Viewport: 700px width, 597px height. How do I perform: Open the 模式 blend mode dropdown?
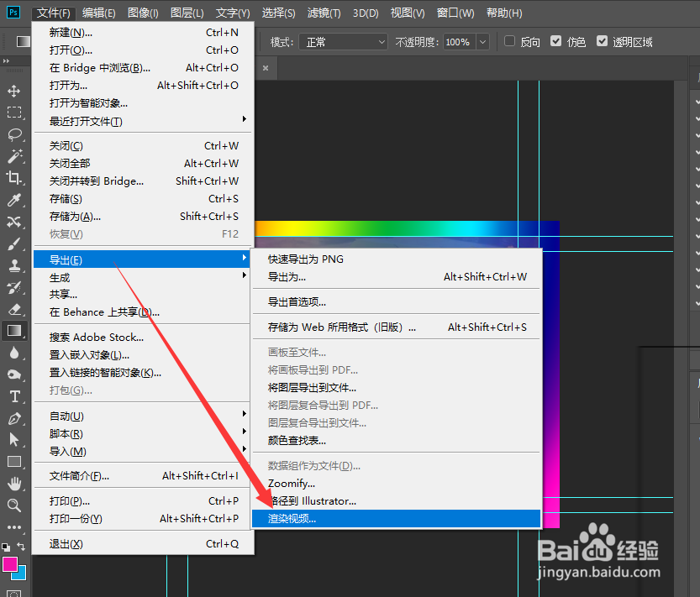[x=343, y=41]
